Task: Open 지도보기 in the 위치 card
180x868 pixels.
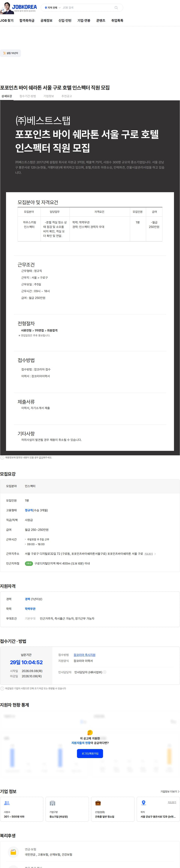Action: click(172, 802)
